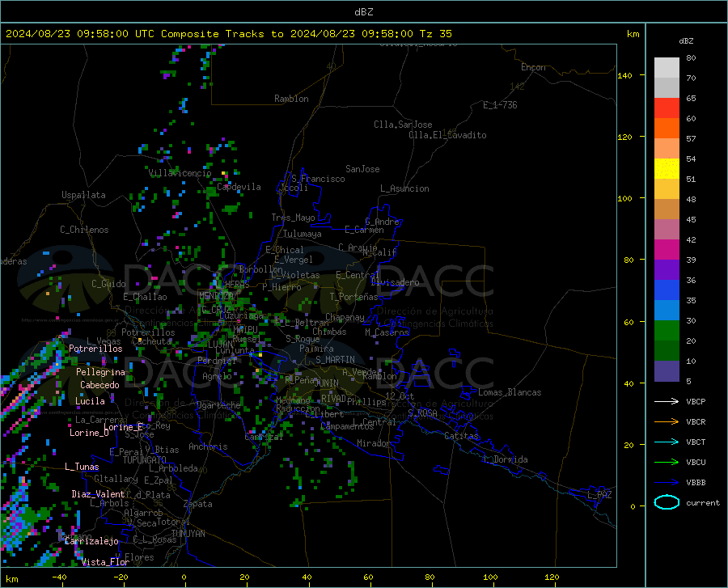Click the Clla.SanJose place label
This screenshot has height=588, width=728.
tap(403, 125)
